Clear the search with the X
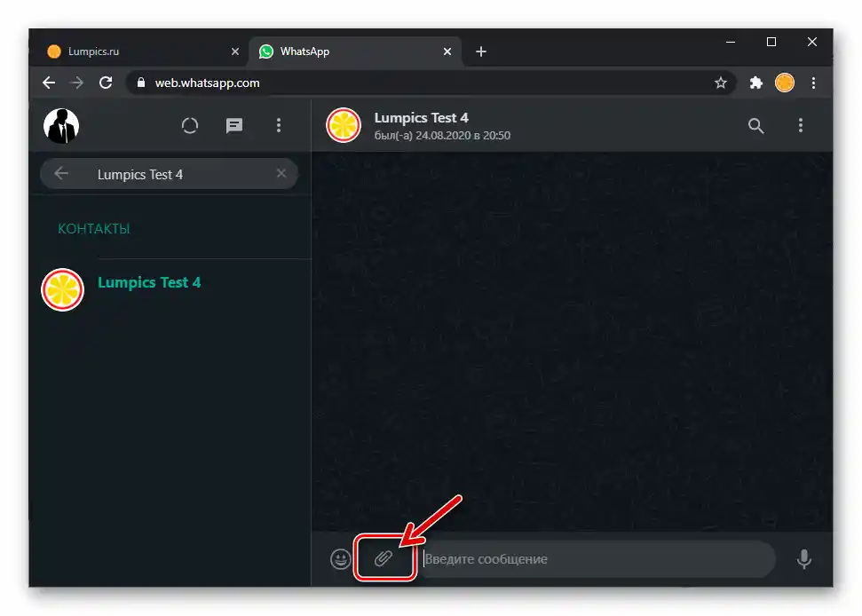This screenshot has width=862, height=616. [x=281, y=173]
